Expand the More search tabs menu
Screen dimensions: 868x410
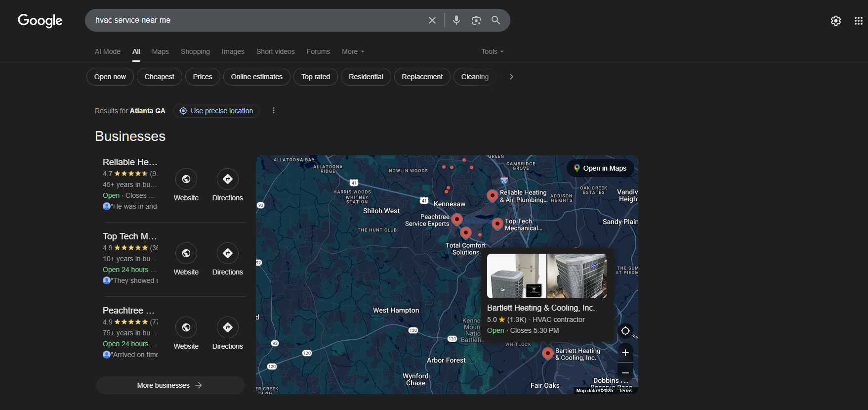[x=353, y=51]
